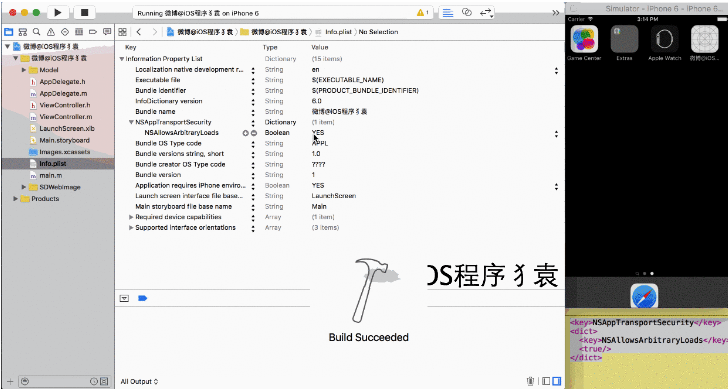Click Info.plist in the jump bar
This screenshot has width=728, height=389.
point(338,32)
